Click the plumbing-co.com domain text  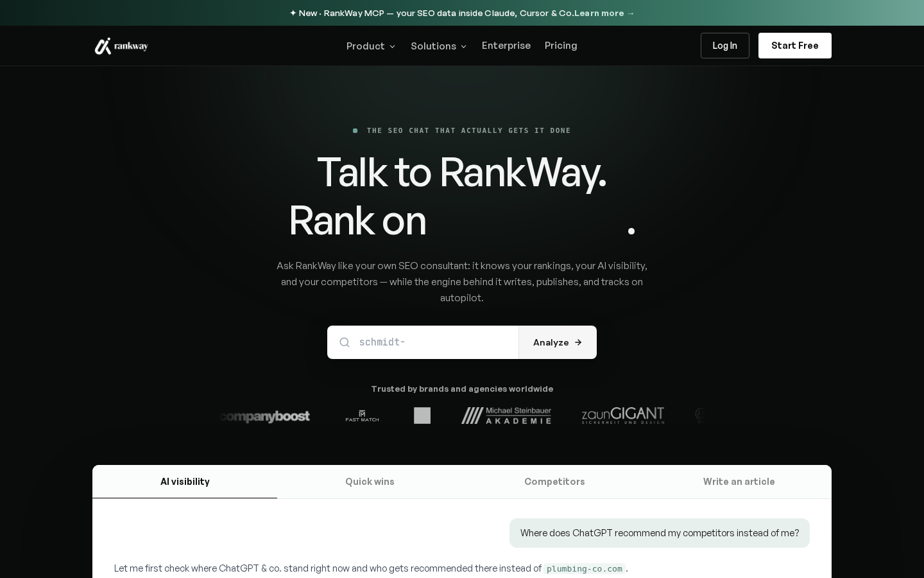585,568
